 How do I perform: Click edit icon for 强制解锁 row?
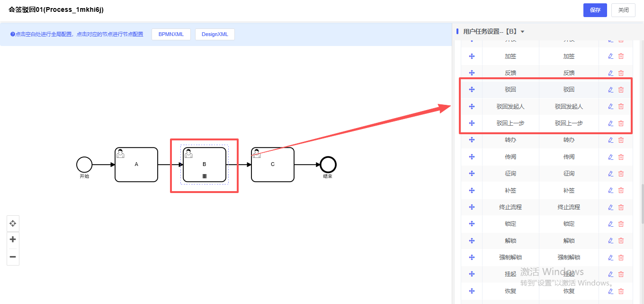click(x=610, y=258)
